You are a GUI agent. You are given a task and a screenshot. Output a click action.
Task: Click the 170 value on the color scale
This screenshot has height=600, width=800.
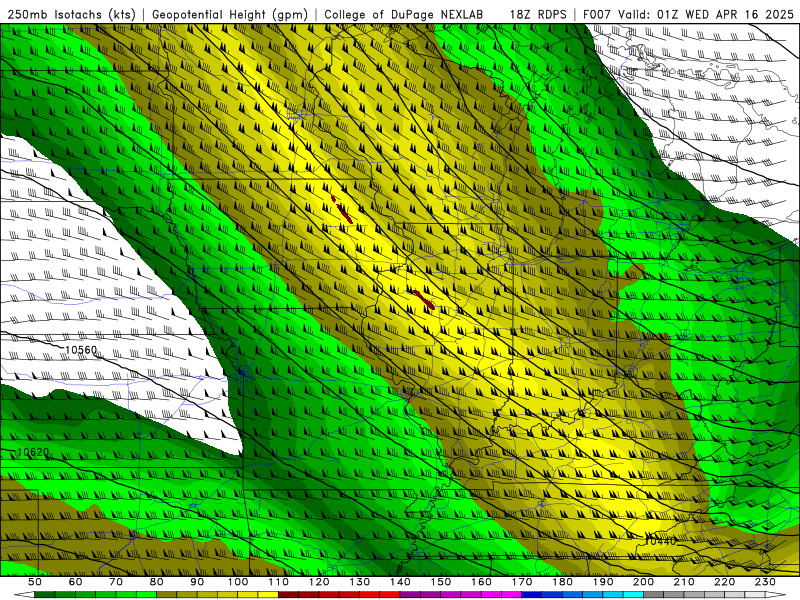pos(522,582)
